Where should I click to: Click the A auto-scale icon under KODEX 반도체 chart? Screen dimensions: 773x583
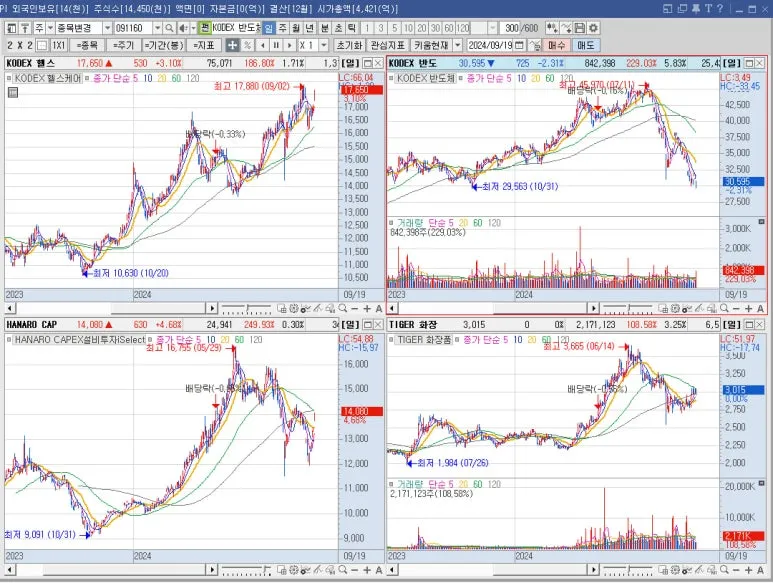[760, 309]
